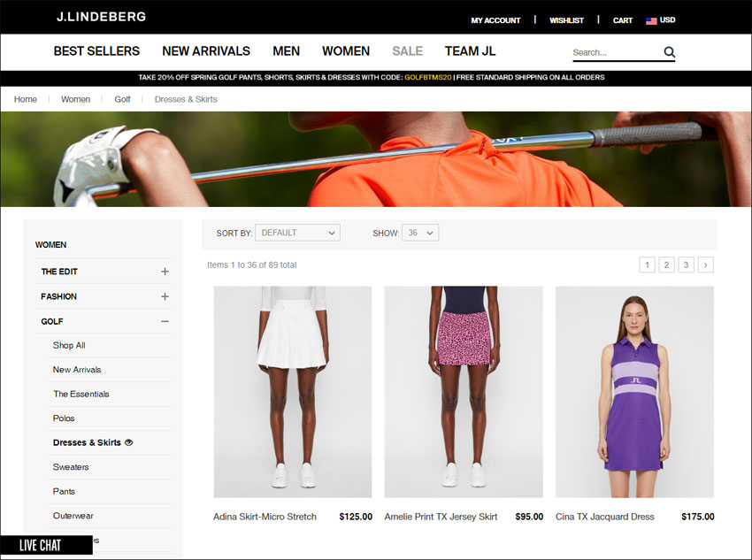This screenshot has height=560, width=752.
Task: Go to results page 2
Action: click(666, 265)
